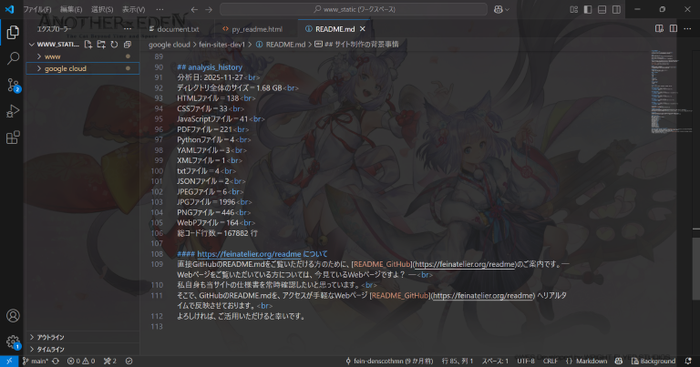Click the ports forwarded count 2 in status bar
The width and height of the screenshot is (700, 367).
pyautogui.click(x=110, y=361)
